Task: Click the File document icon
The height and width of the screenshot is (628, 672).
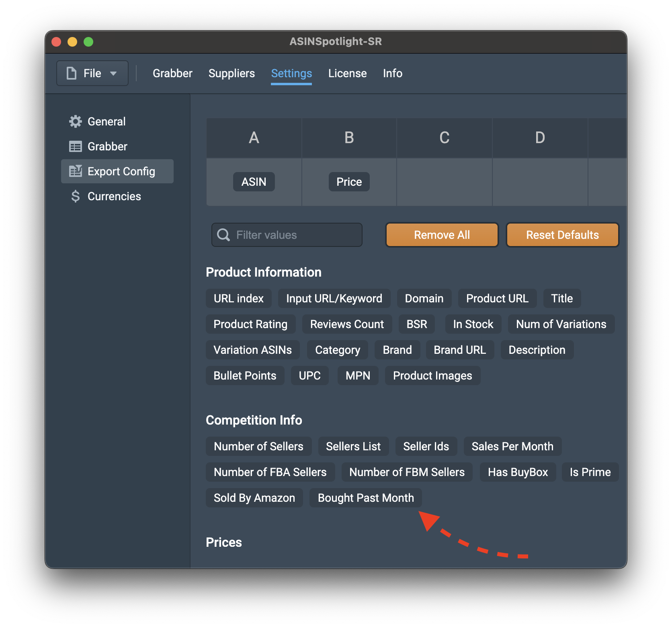Action: click(x=72, y=73)
